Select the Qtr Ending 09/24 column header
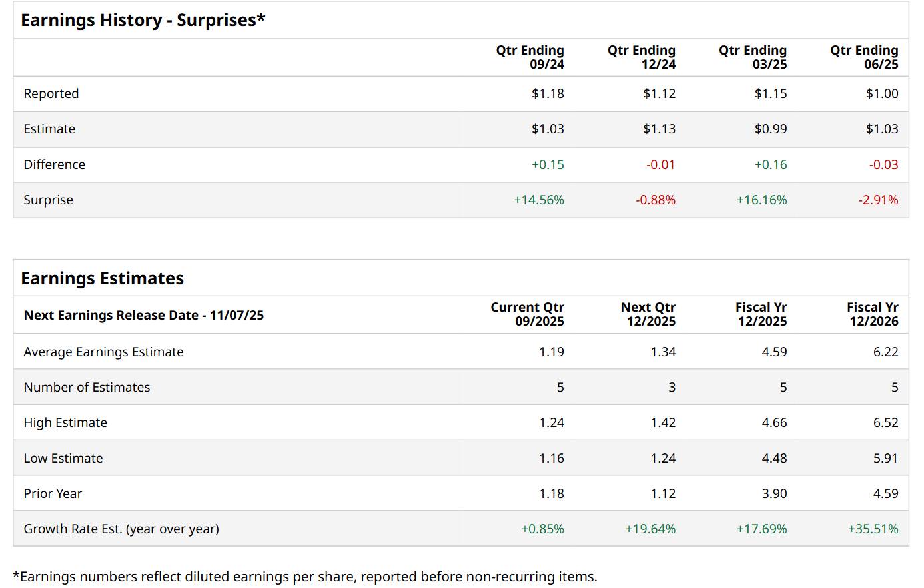The width and height of the screenshot is (924, 588). click(x=530, y=57)
